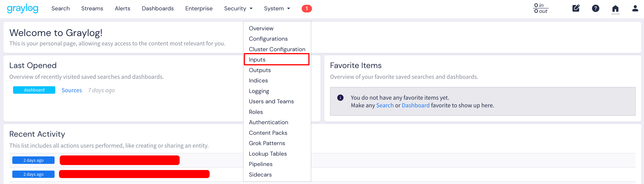Click the Graylog logo

22,8
